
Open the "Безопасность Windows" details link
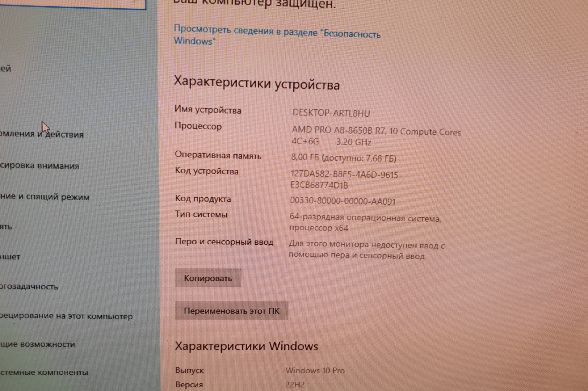[277, 35]
